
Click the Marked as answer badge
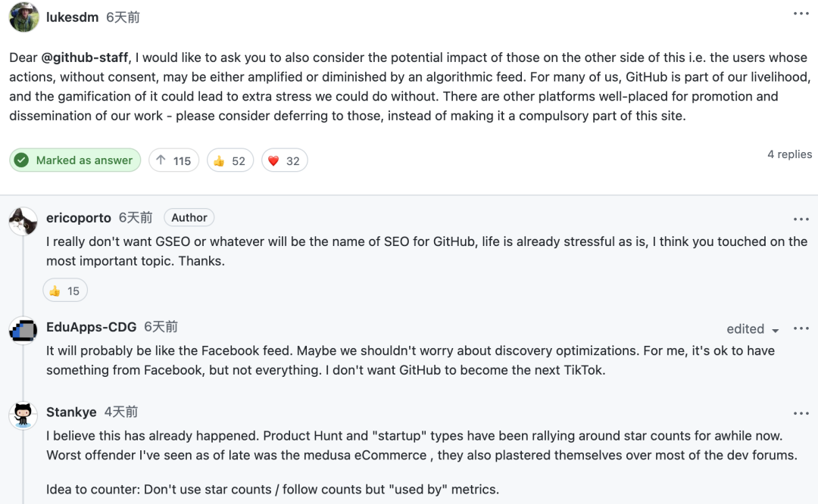(x=75, y=160)
